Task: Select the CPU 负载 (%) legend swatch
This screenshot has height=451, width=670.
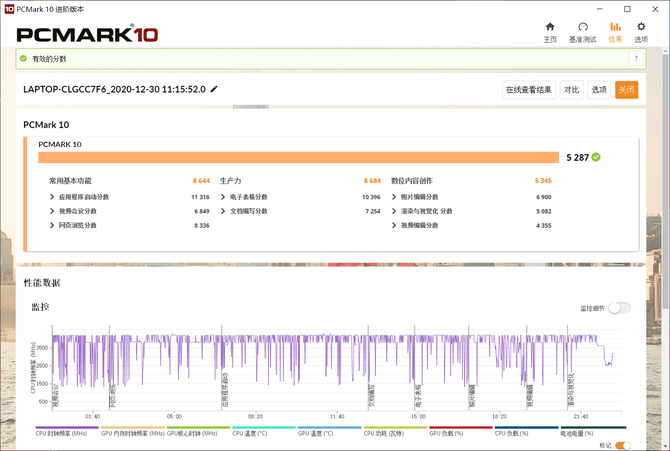Action: pos(526,427)
